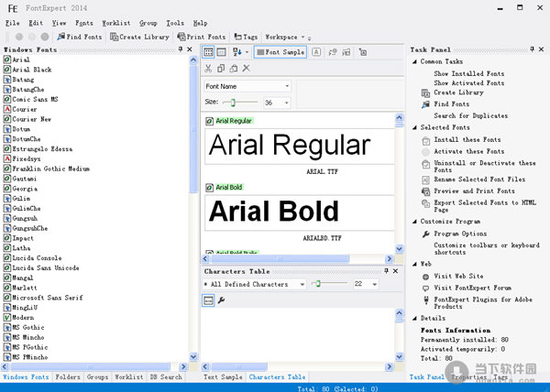This screenshot has width=550, height=392.
Task: Open the Fonts menu
Action: click(84, 23)
